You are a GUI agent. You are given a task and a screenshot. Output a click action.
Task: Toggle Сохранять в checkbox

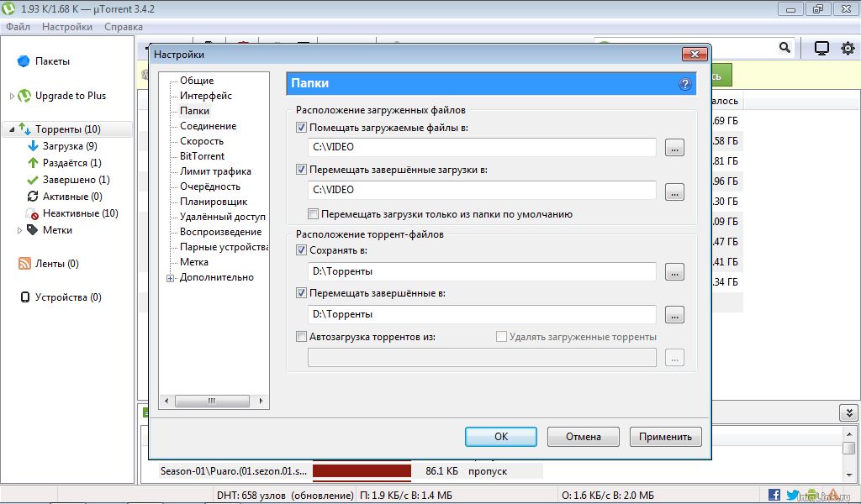tap(301, 250)
